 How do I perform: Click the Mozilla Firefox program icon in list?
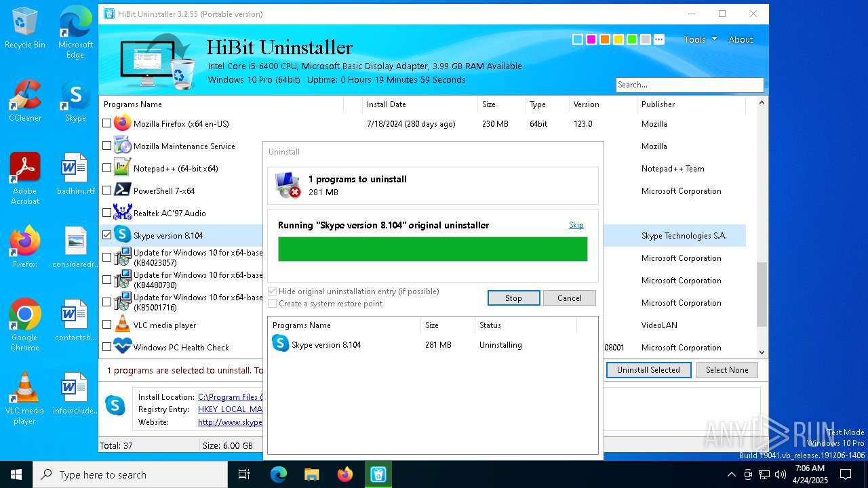point(122,123)
